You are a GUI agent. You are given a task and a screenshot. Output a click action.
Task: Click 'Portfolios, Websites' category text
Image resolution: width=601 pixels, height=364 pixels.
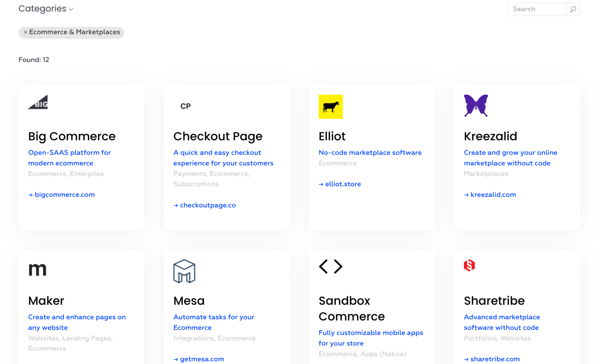click(x=497, y=338)
